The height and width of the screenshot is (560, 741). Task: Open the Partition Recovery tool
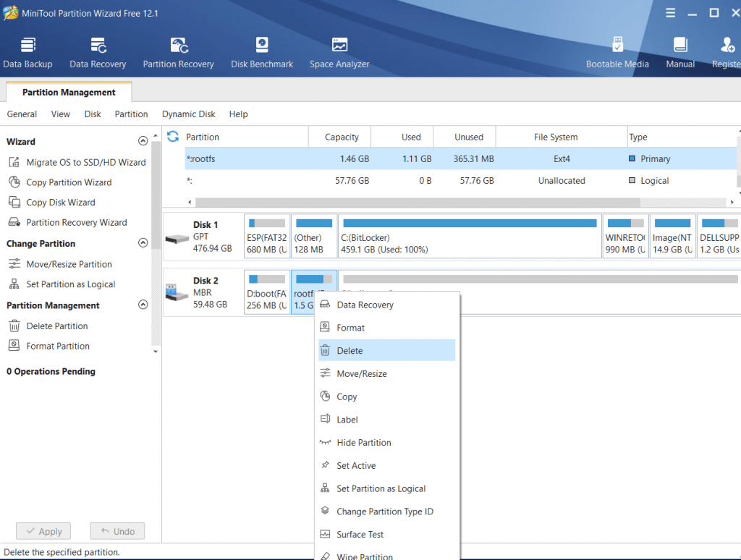[x=178, y=53]
